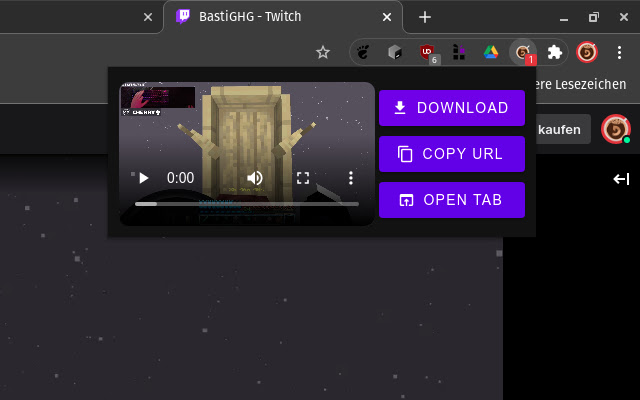Viewport: 640px width, 400px height.
Task: Open the video downloader extension with the red 1 badge
Action: pos(523,52)
